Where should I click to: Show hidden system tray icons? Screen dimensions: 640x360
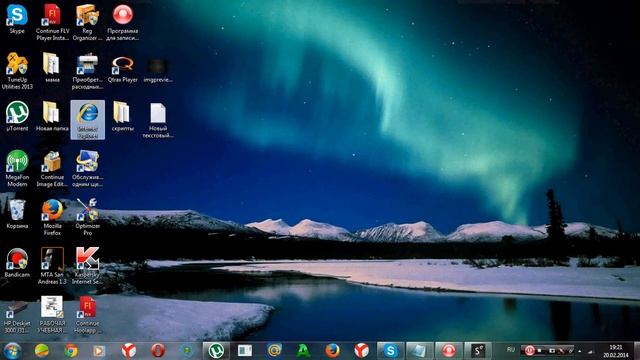pyautogui.click(x=580, y=351)
